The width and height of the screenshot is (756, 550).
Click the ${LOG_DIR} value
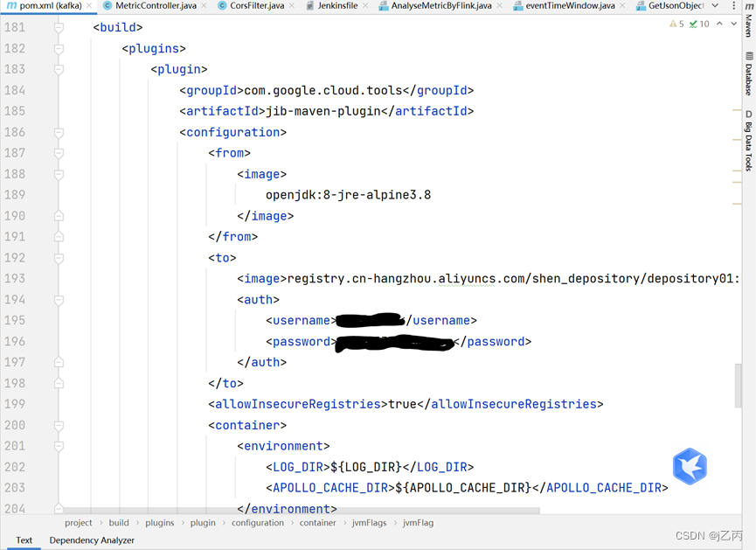pyautogui.click(x=366, y=468)
